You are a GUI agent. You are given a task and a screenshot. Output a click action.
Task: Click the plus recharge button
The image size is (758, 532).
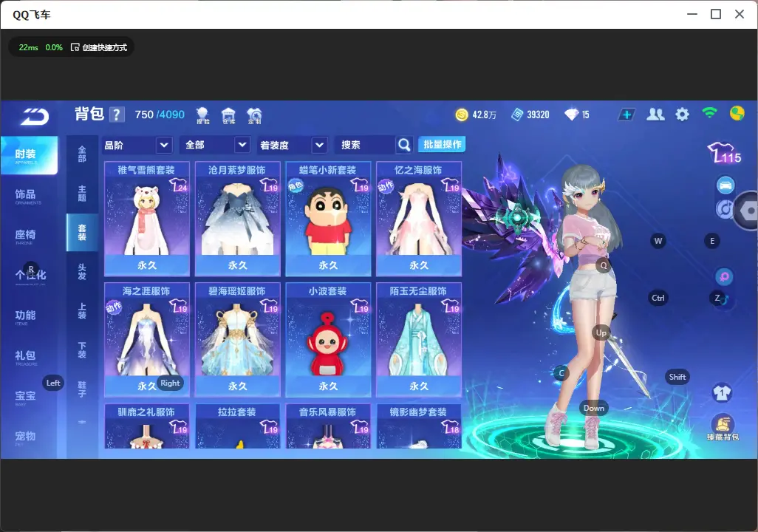[x=626, y=115]
